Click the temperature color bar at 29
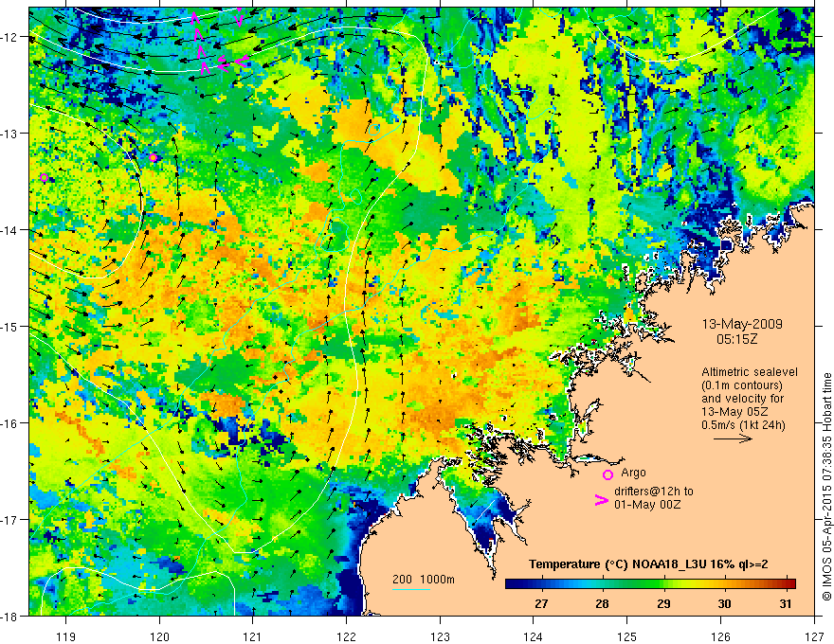This screenshot has height=644, width=834. coord(663,584)
